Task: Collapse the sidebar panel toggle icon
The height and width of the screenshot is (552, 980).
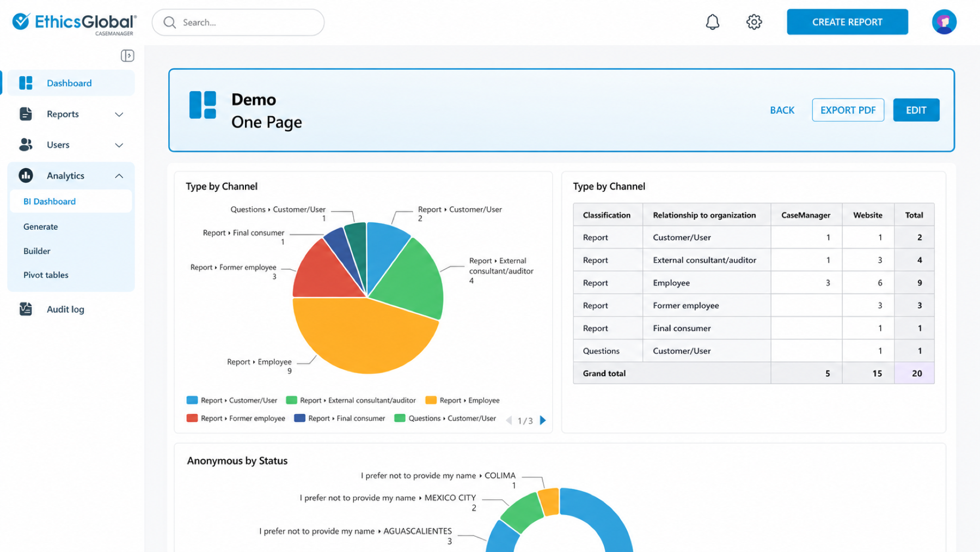Action: (127, 56)
